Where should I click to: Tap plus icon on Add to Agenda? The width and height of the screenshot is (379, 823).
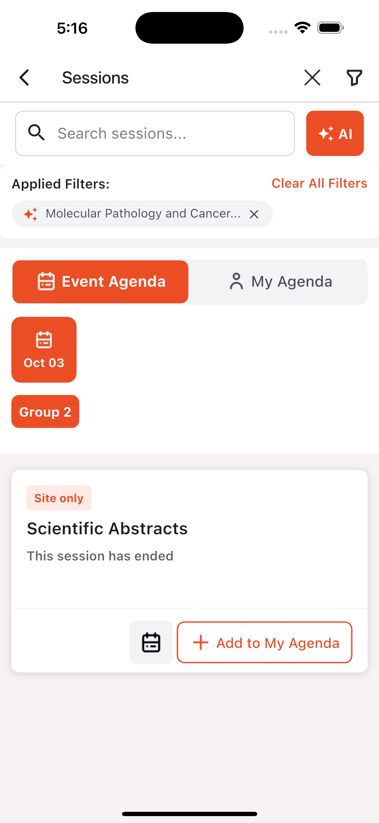point(201,642)
